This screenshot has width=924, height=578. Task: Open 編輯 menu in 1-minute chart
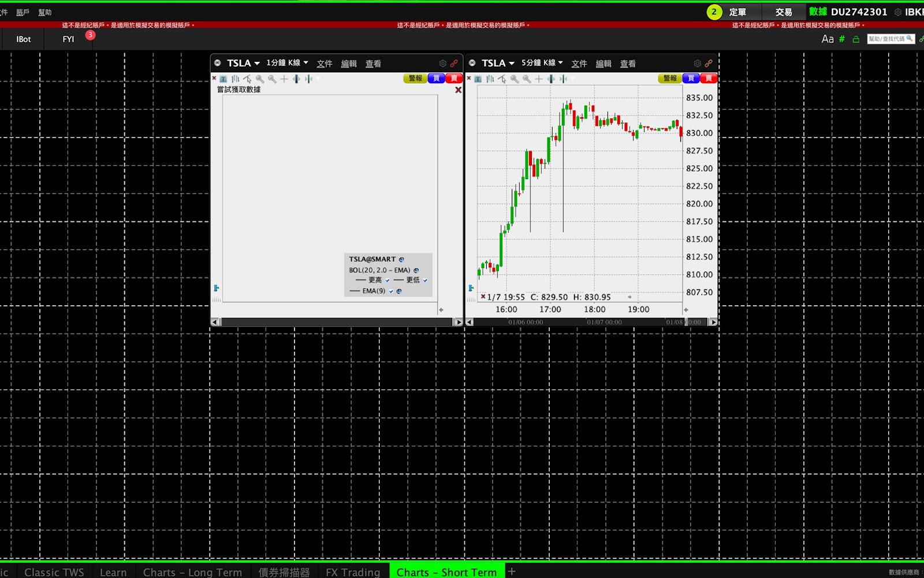coord(349,64)
